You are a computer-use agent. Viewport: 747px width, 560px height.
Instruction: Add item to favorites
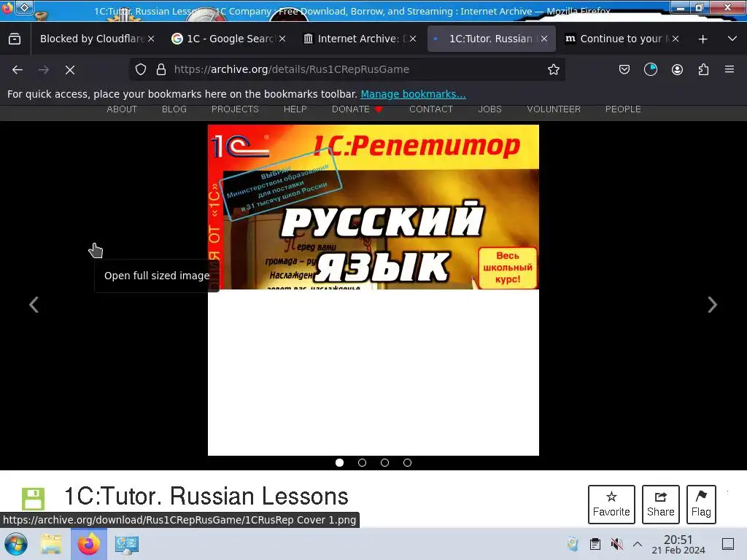tap(611, 505)
